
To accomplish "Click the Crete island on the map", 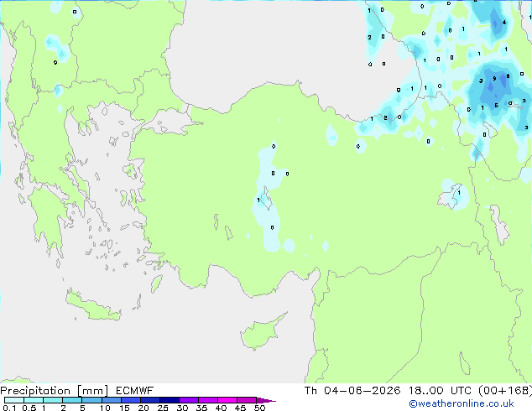I will pos(92,306).
